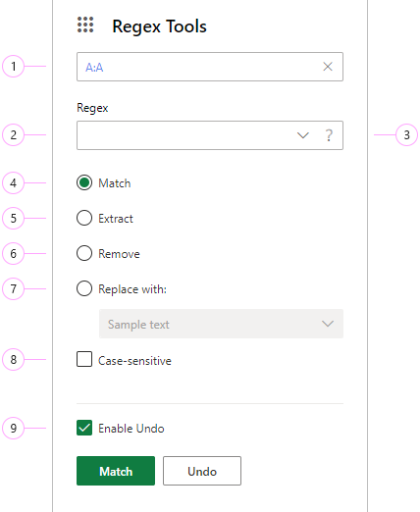Open regex help question mark icon

(329, 135)
